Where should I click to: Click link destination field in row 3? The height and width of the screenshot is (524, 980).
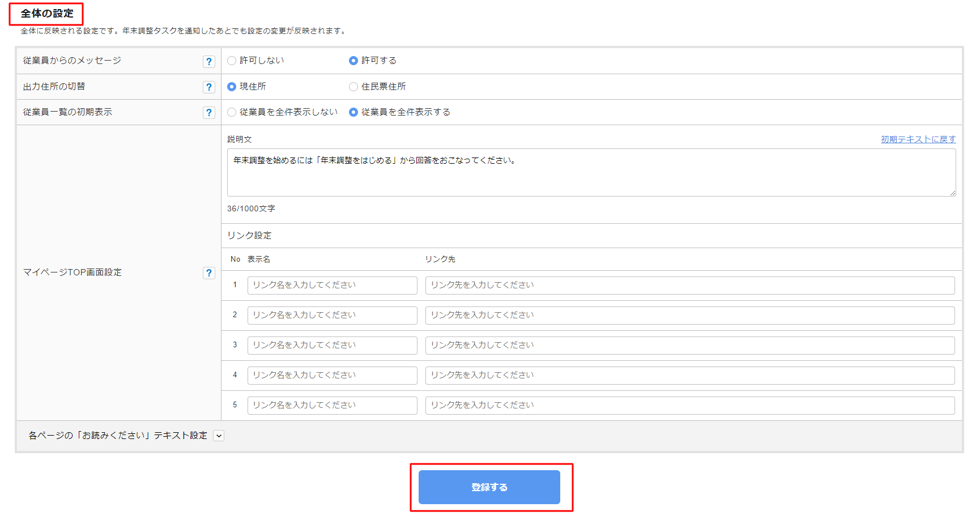pyautogui.click(x=690, y=346)
